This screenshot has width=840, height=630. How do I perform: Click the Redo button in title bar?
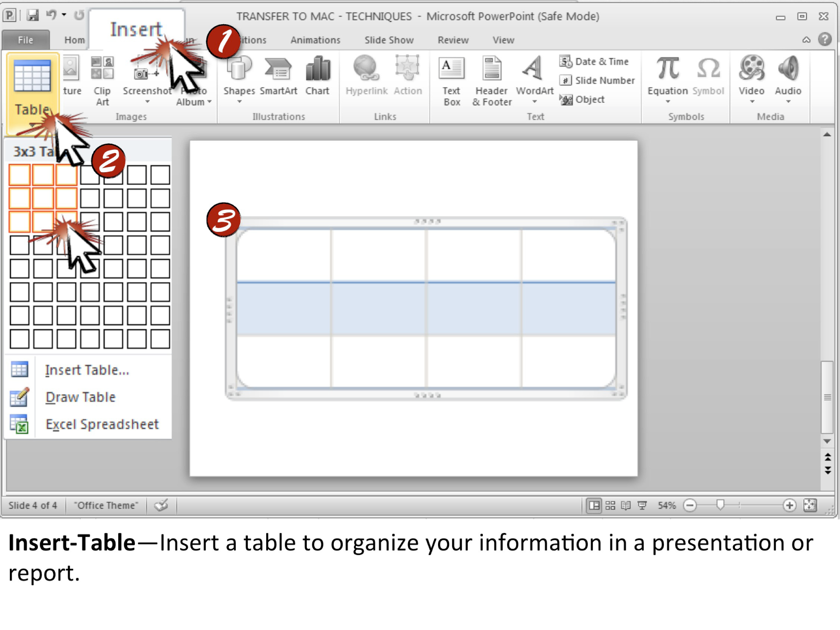[x=79, y=15]
